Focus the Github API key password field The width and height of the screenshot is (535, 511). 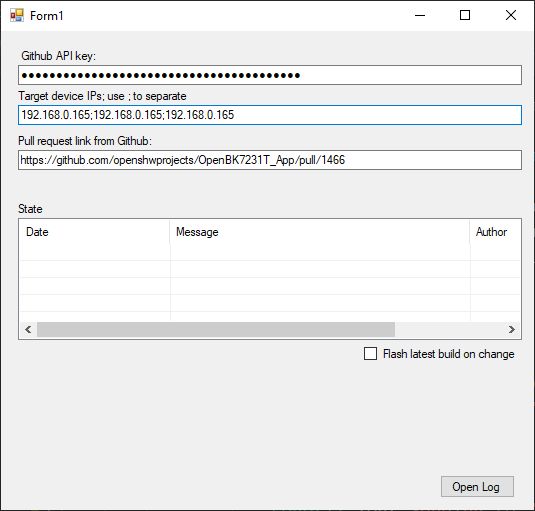coord(270,75)
